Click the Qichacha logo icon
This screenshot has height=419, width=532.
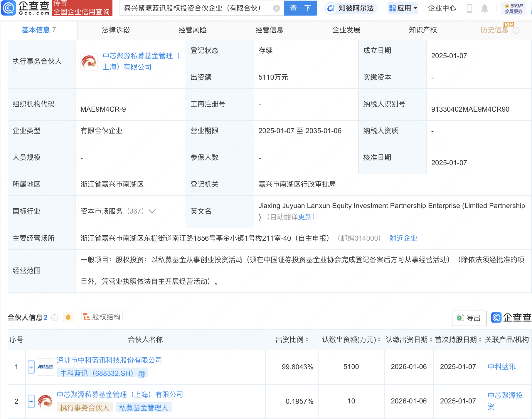coord(9,8)
